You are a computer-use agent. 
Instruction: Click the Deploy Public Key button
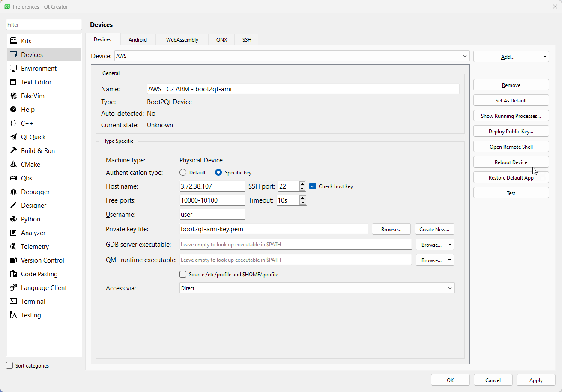tap(511, 132)
